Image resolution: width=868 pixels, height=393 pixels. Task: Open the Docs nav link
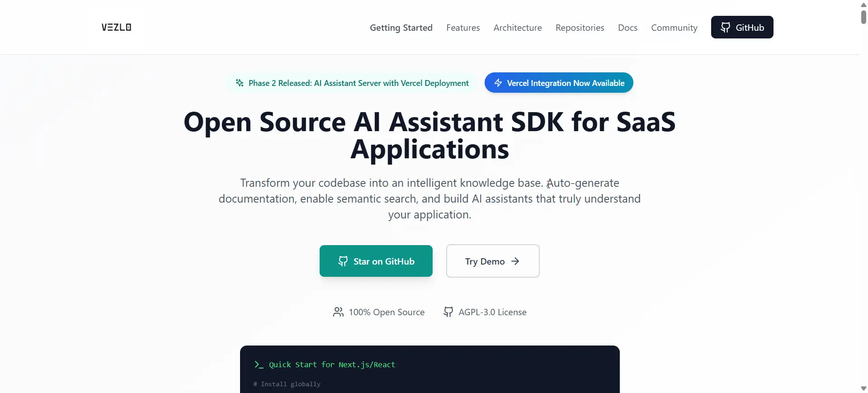tap(627, 28)
